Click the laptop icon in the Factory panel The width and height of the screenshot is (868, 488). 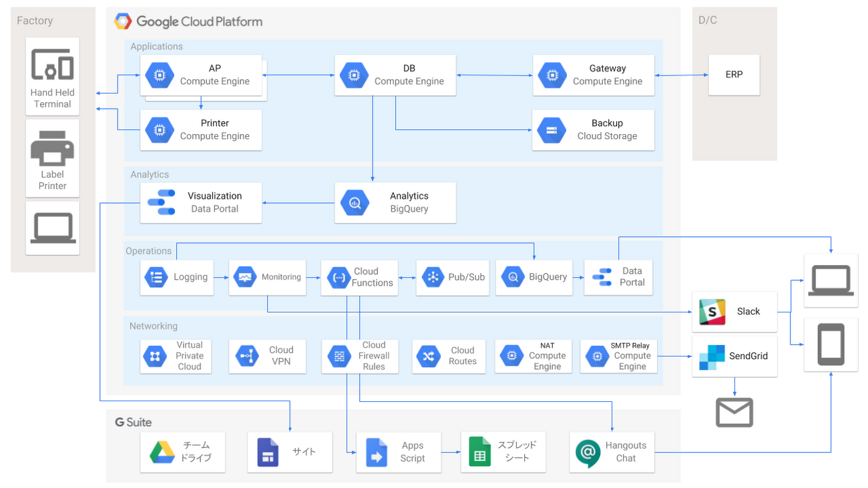[x=53, y=228]
